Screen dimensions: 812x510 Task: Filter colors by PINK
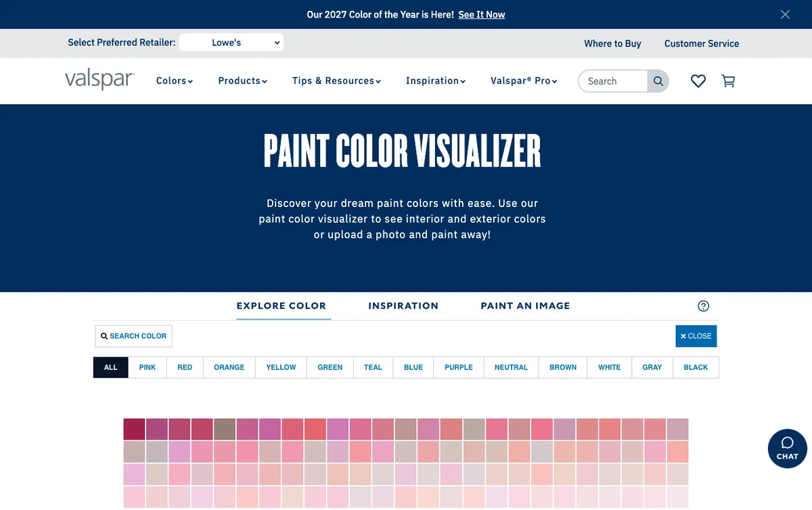coord(148,367)
